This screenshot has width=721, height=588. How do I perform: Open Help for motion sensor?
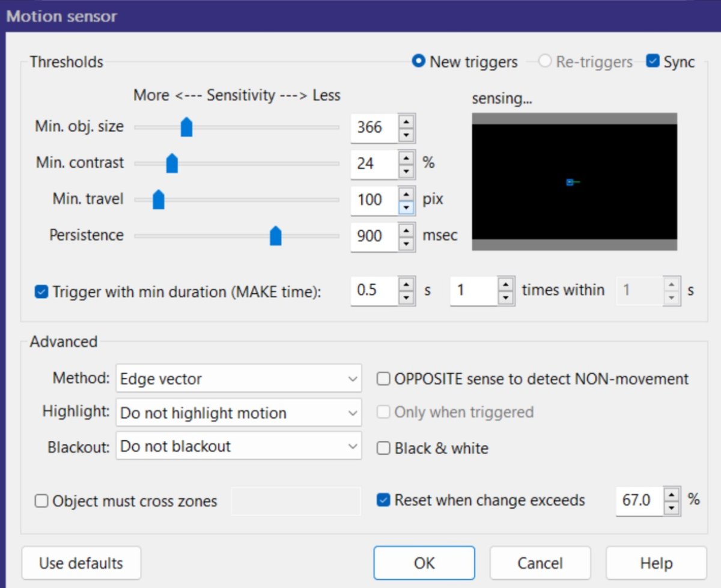(656, 563)
